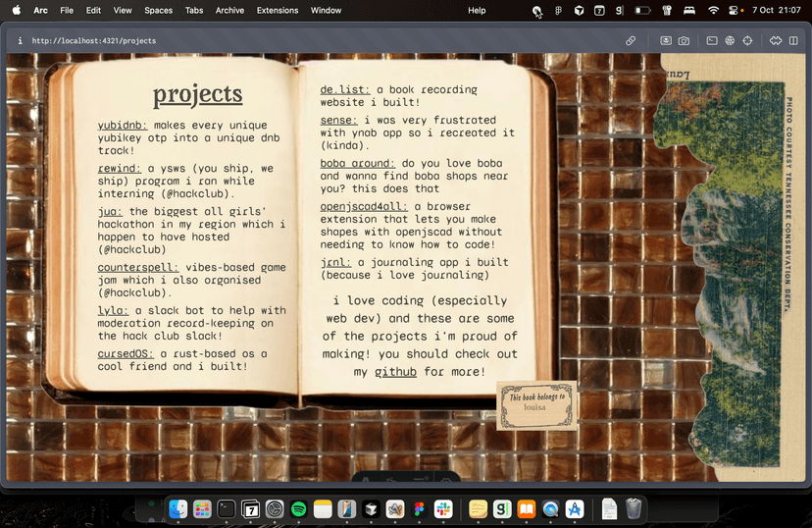The height and width of the screenshot is (528, 812).
Task: Click the 'This book belongs to' bookplate
Action: point(535,405)
